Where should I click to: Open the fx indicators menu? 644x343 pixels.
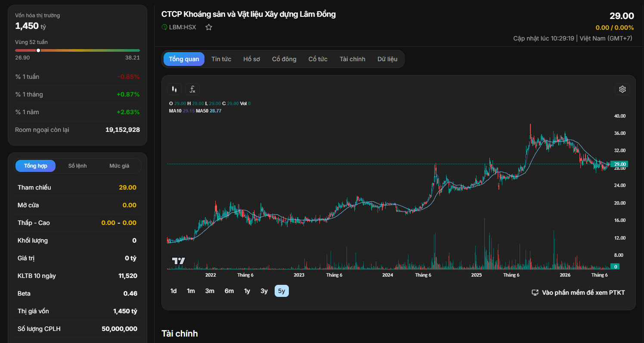[x=192, y=89]
